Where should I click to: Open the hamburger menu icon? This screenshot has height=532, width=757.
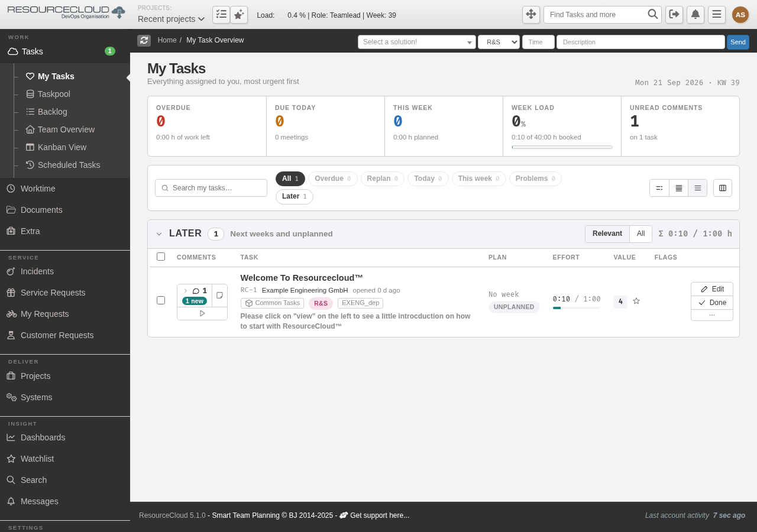(x=717, y=15)
